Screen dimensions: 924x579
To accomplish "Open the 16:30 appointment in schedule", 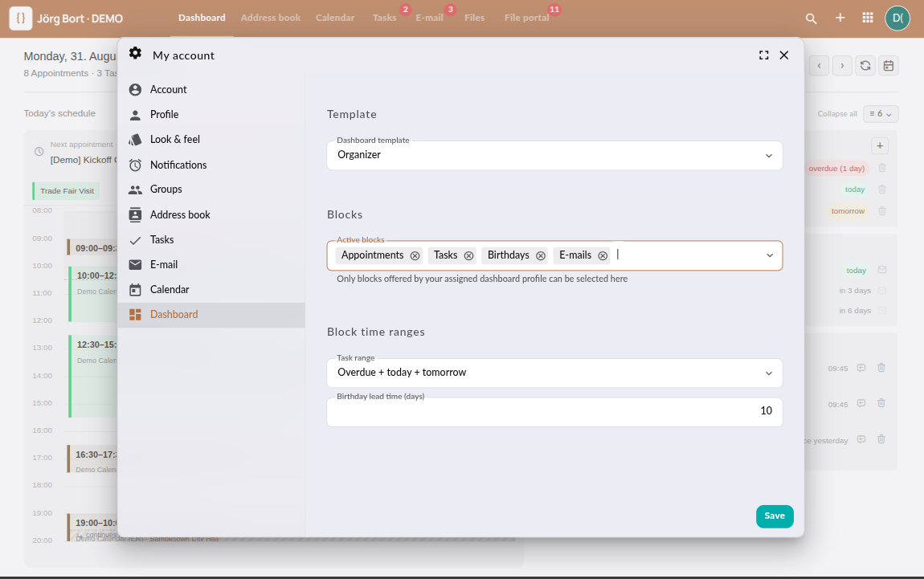I will click(x=92, y=459).
